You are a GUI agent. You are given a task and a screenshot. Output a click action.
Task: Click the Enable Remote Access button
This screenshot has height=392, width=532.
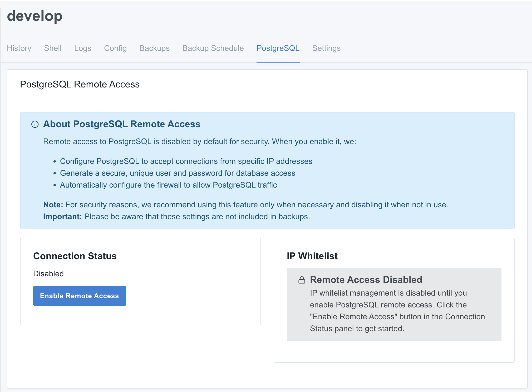(80, 296)
